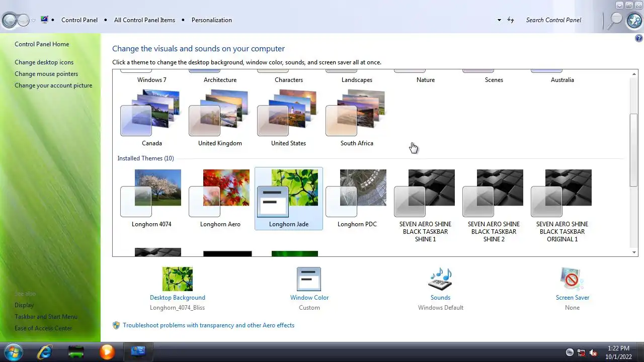Open recent pages dropdown arrow
Viewport: 644px width, 362px height.
33,21
